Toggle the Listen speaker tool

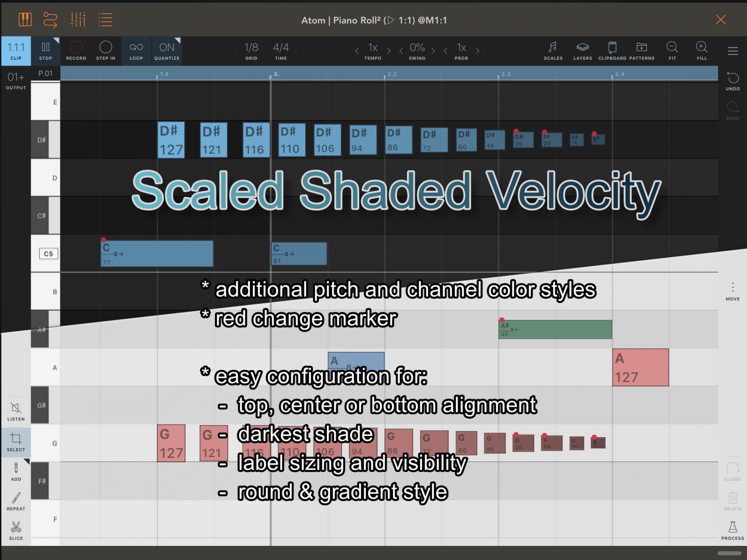16,411
